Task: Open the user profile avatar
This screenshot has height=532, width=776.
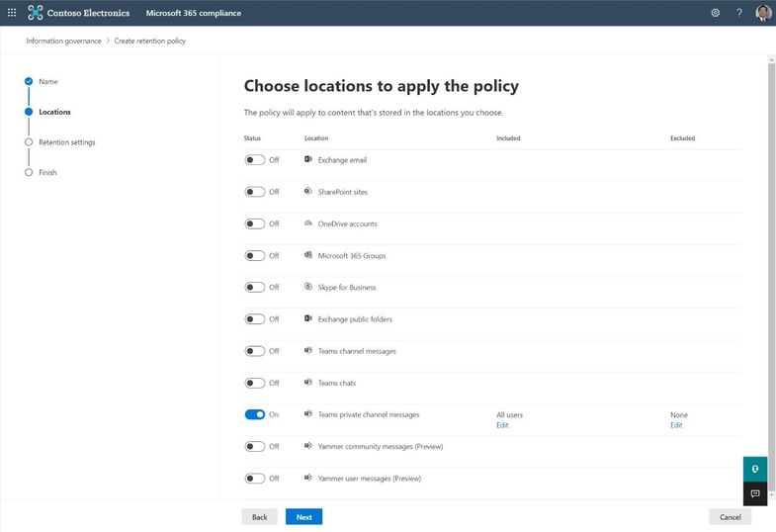Action: [763, 13]
